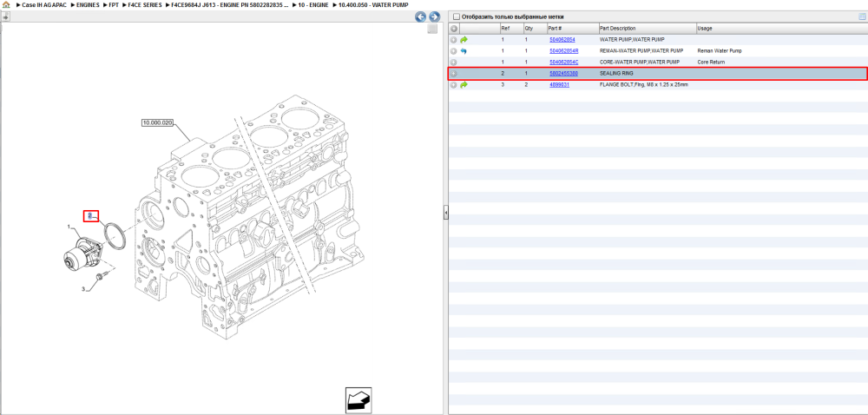Viewport: 868px width, 415px height.
Task: Open the 10 - ENGINE breadcrumb
Action: pyautogui.click(x=313, y=4)
